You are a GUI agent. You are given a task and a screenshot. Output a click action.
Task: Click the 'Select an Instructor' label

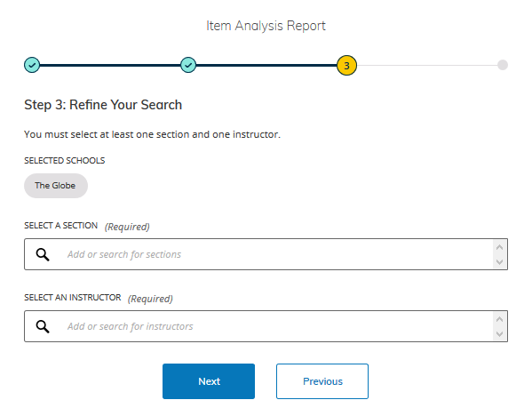[72, 298]
